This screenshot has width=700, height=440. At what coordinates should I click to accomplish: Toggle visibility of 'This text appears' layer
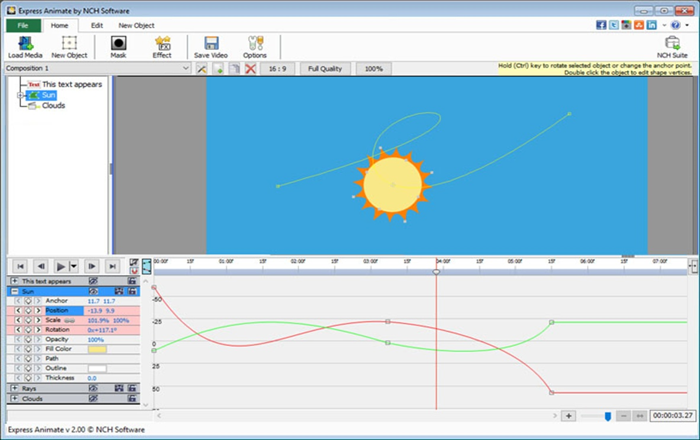coord(93,281)
